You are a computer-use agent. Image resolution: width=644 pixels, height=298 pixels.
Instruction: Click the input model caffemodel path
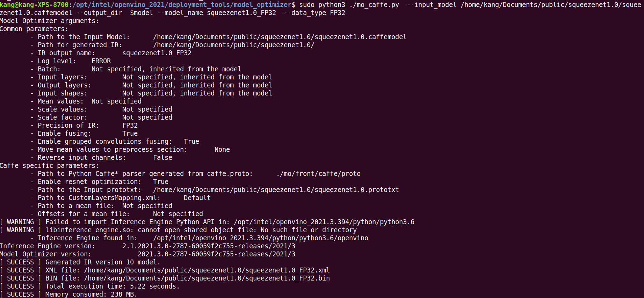tap(280, 37)
